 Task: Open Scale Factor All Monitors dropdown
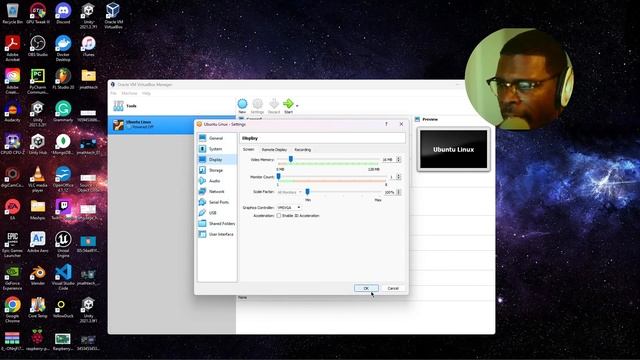289,192
